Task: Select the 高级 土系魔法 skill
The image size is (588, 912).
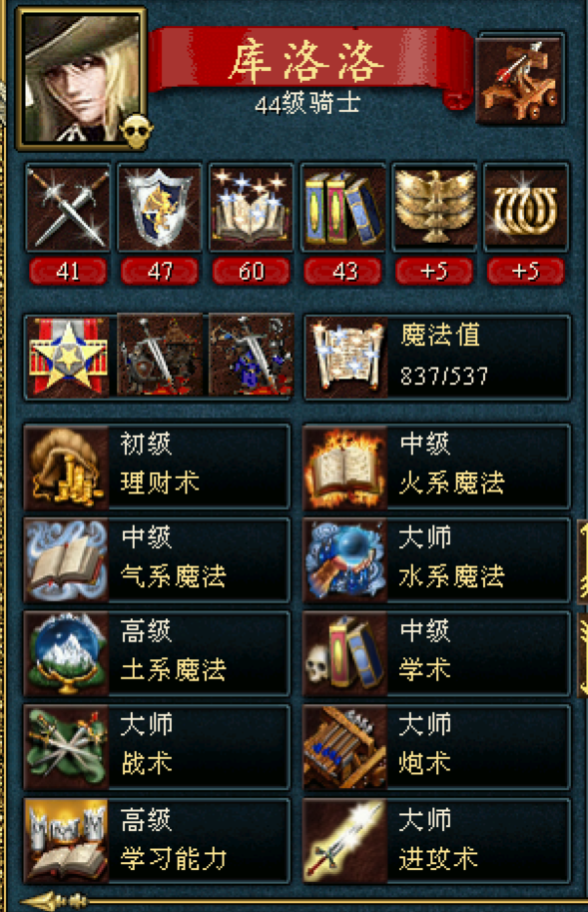Action: tap(157, 653)
